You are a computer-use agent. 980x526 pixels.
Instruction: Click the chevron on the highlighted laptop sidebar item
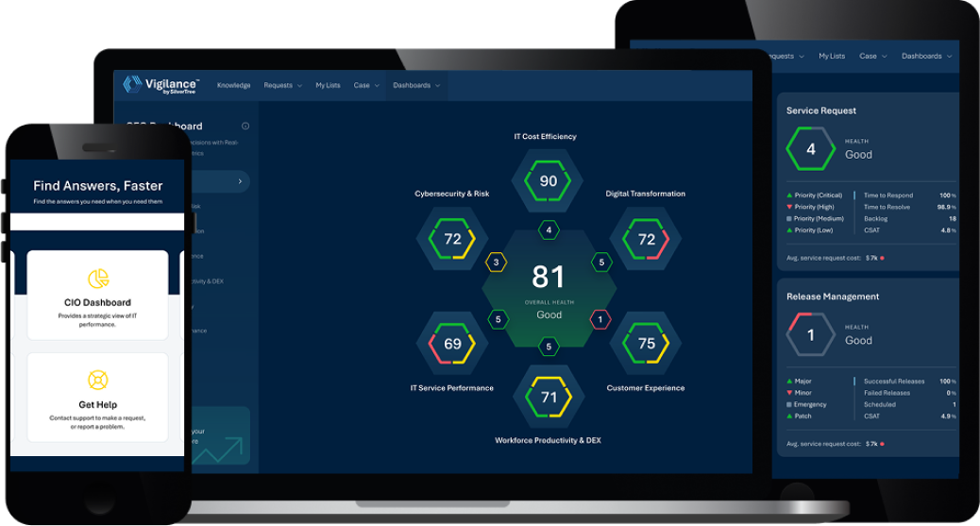click(x=240, y=181)
